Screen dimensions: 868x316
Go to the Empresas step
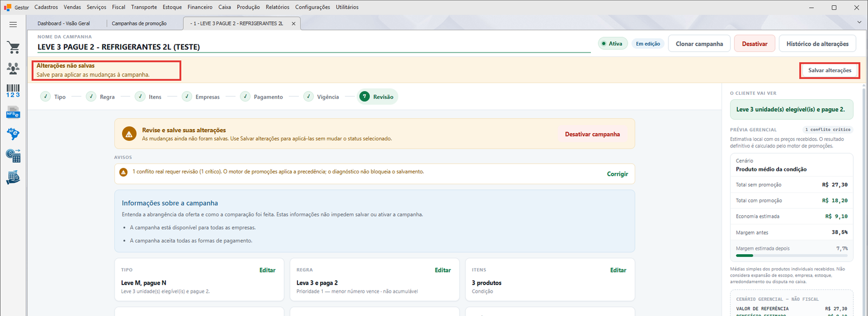coord(201,96)
